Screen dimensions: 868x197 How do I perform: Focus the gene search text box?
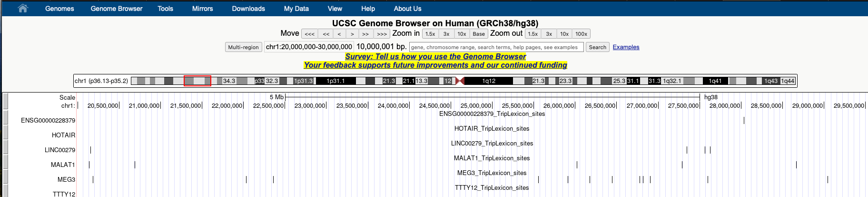coord(496,47)
